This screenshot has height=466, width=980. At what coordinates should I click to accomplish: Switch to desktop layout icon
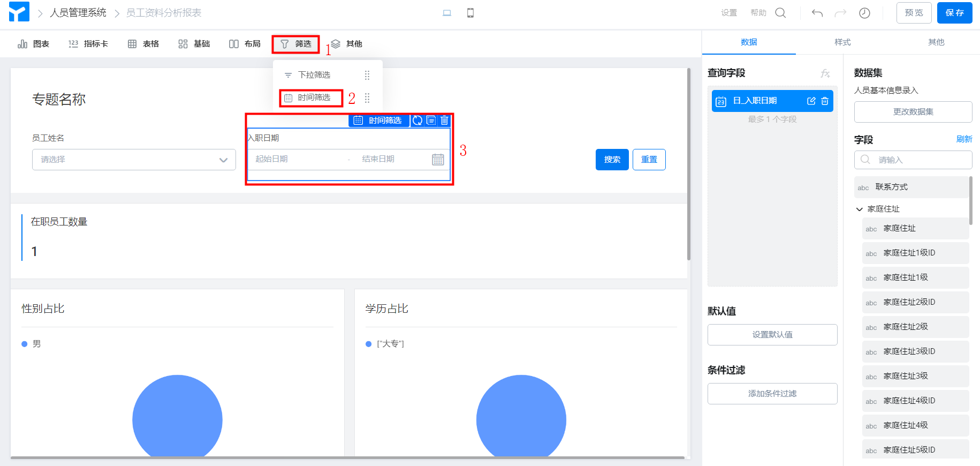447,13
